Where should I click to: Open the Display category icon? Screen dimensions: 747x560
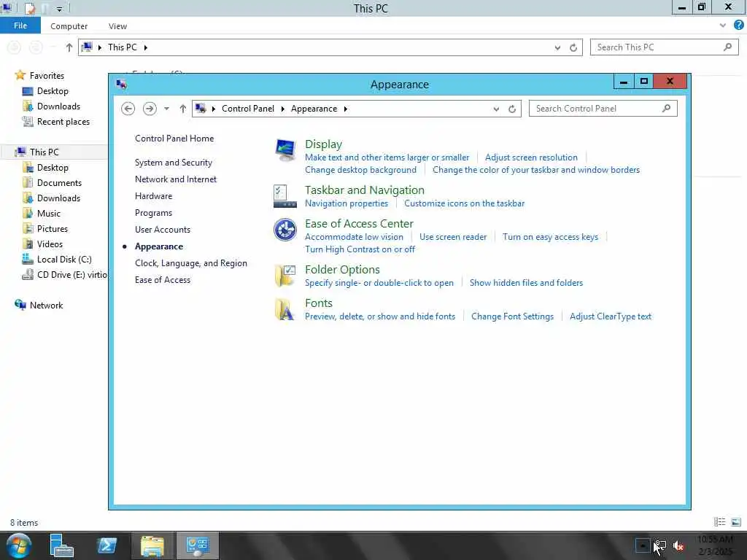coord(285,149)
